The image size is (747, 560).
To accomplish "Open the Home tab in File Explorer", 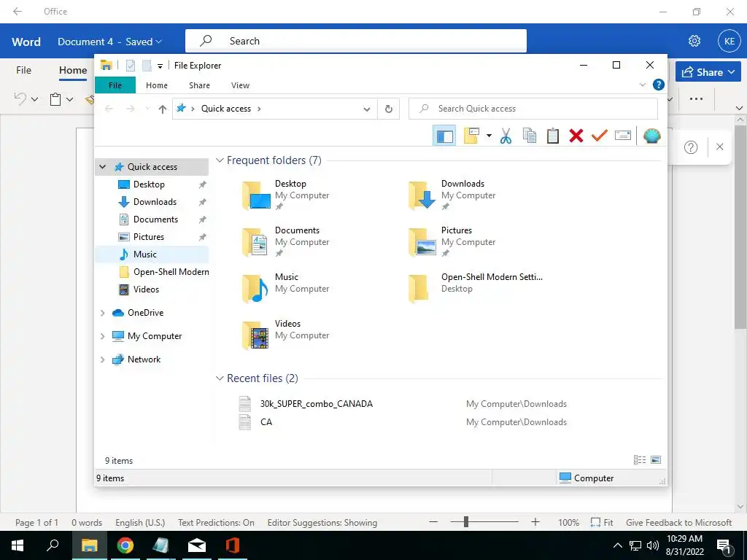I will (157, 85).
